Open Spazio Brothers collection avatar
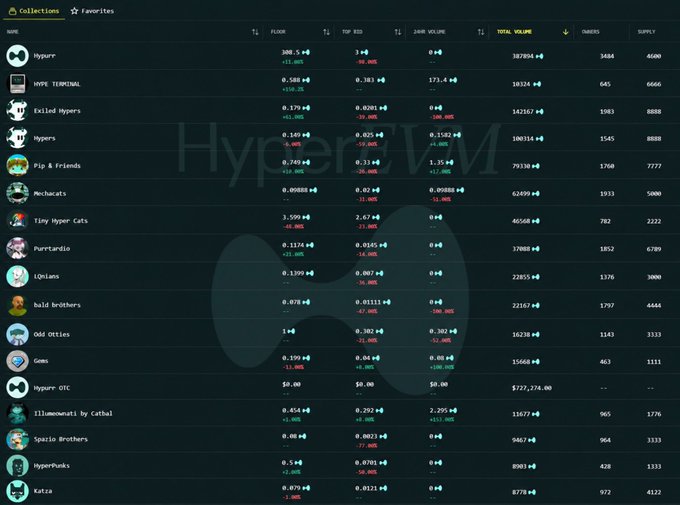Screen dimensions: 680x505 point(17,439)
